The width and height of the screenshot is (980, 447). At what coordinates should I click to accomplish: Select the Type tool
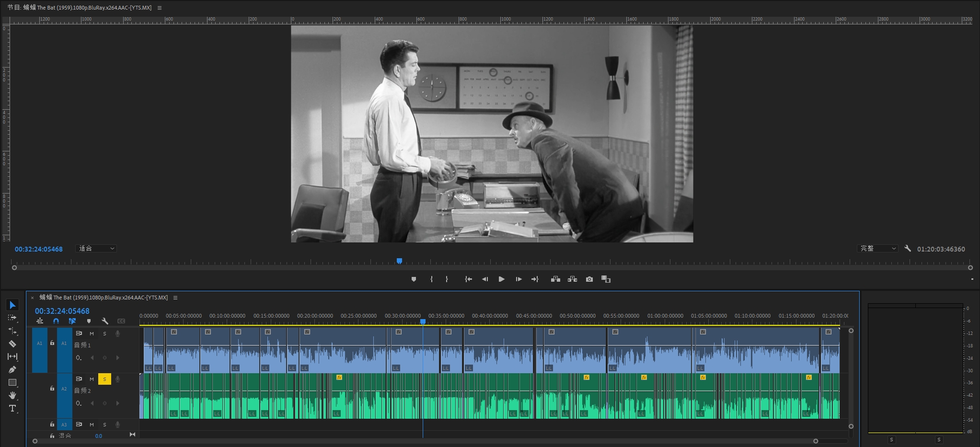(12, 408)
